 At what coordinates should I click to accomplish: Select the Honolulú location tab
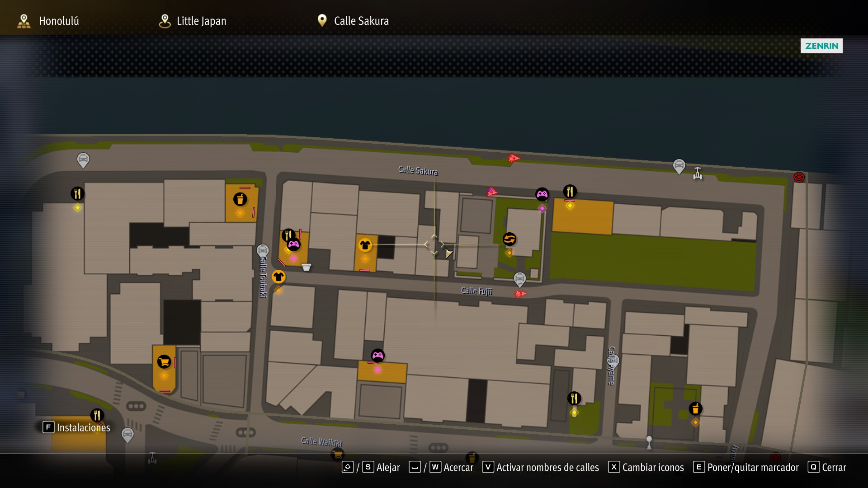click(48, 21)
